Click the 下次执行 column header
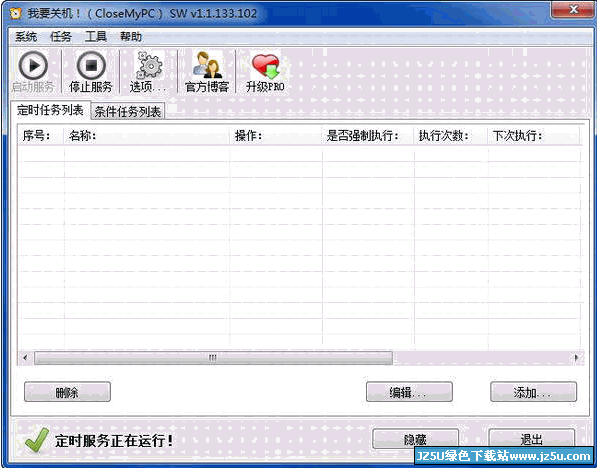This screenshot has height=468, width=597. click(534, 136)
